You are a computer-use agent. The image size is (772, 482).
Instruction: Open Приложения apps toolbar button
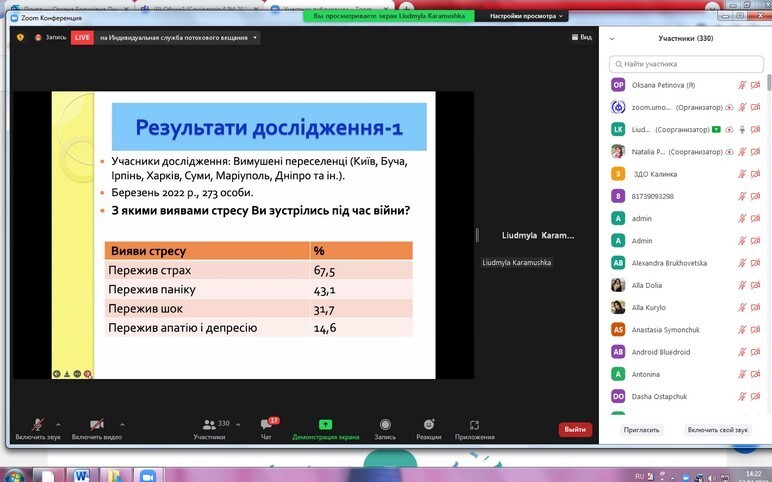point(475,428)
